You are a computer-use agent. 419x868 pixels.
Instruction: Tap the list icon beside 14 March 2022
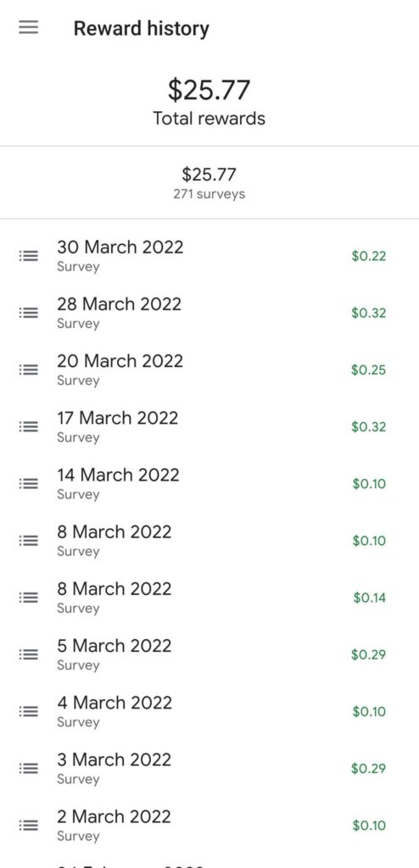[x=28, y=484]
